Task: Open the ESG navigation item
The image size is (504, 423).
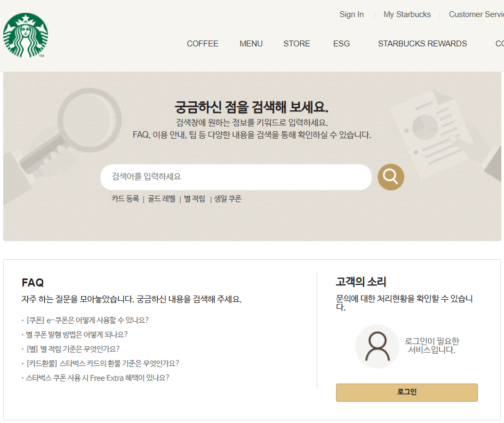Action: click(341, 44)
